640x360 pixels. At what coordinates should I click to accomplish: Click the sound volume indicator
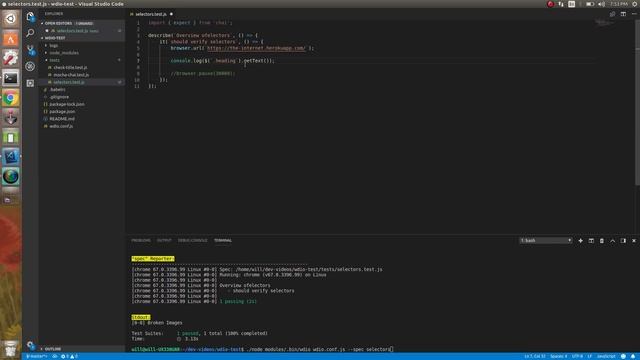click(x=601, y=4)
